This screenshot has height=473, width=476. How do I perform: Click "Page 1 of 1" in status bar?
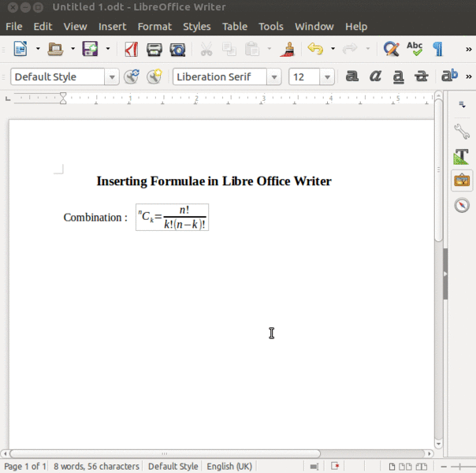(x=25, y=467)
